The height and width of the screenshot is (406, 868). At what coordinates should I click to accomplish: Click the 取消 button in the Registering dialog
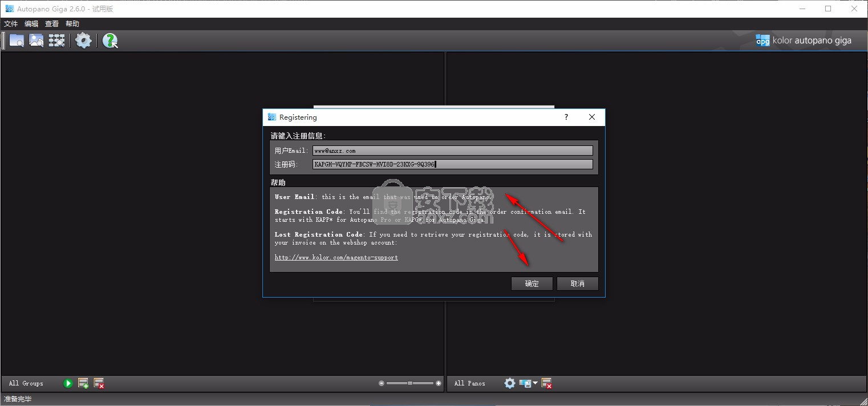pos(578,283)
